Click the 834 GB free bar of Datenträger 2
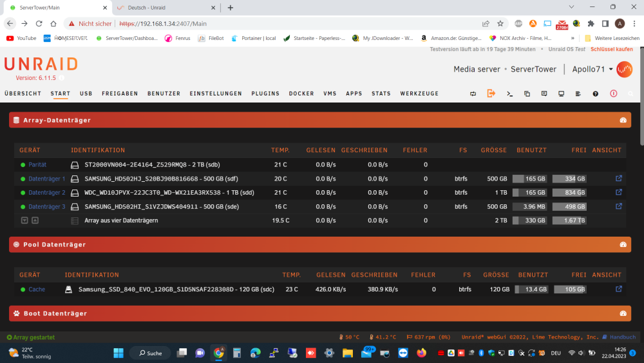 pyautogui.click(x=569, y=193)
